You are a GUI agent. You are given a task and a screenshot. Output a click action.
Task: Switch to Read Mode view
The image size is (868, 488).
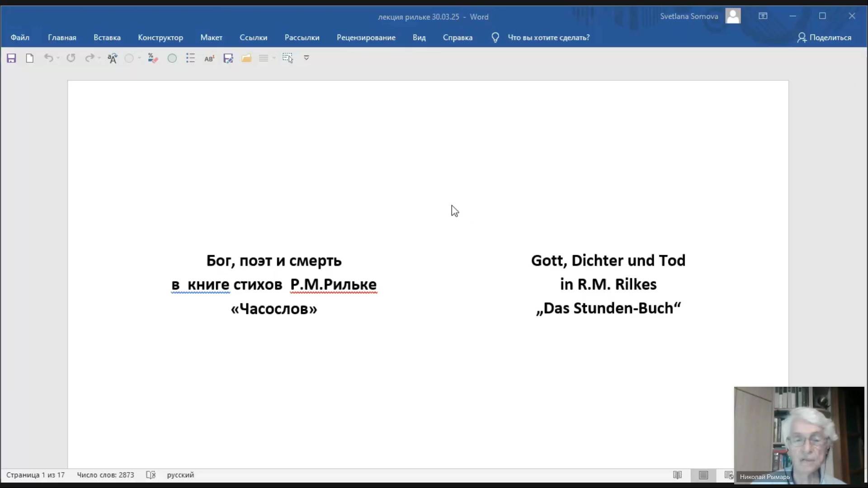[677, 475]
